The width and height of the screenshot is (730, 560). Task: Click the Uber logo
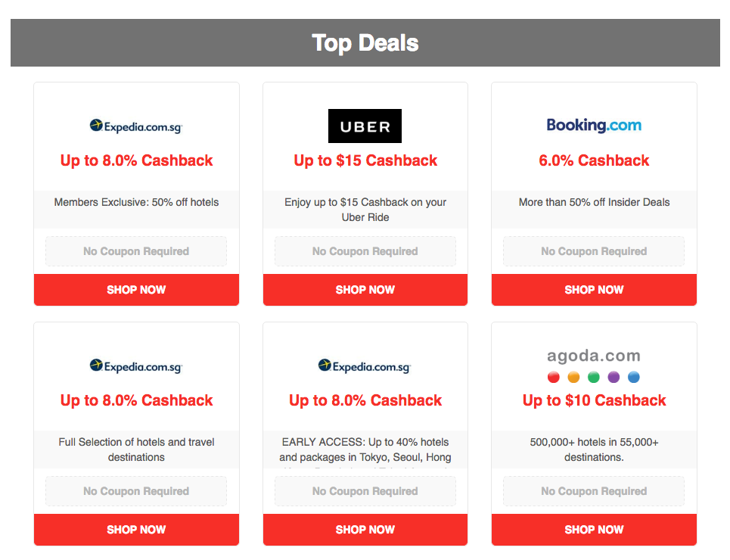365,126
